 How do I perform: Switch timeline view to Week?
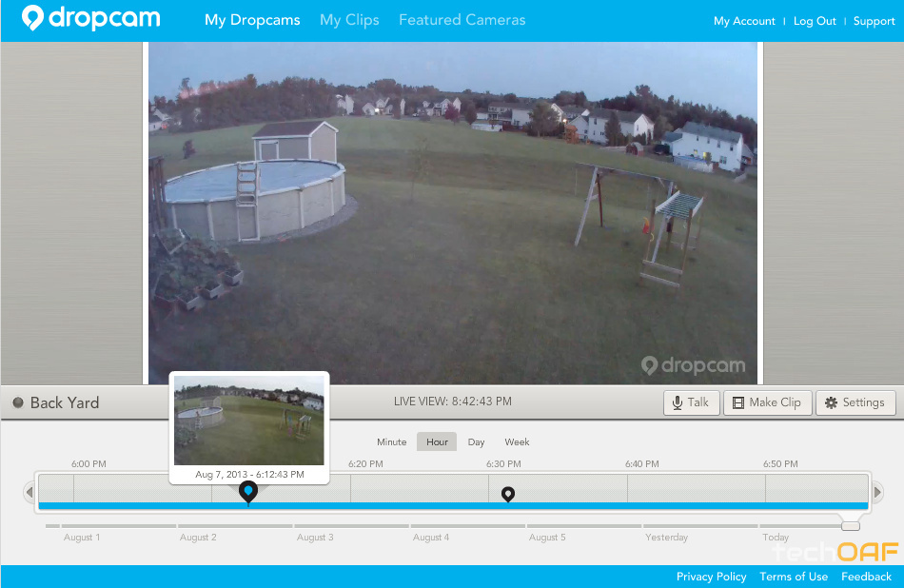click(x=517, y=441)
